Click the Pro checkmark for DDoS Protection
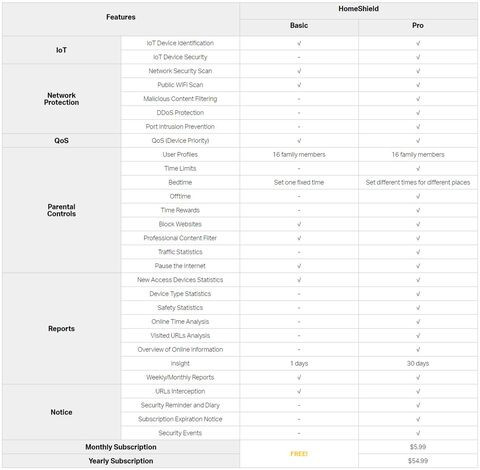 [418, 113]
